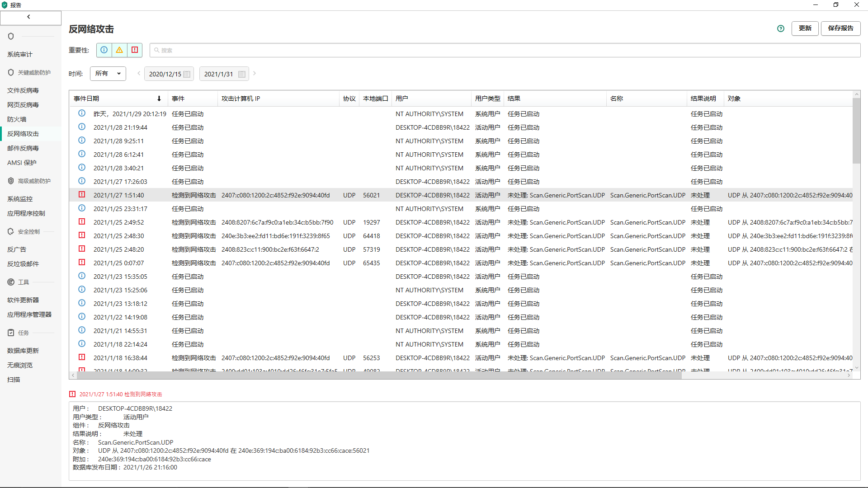Open the 所有 time range dropdown
This screenshot has height=488, width=868.
[108, 74]
